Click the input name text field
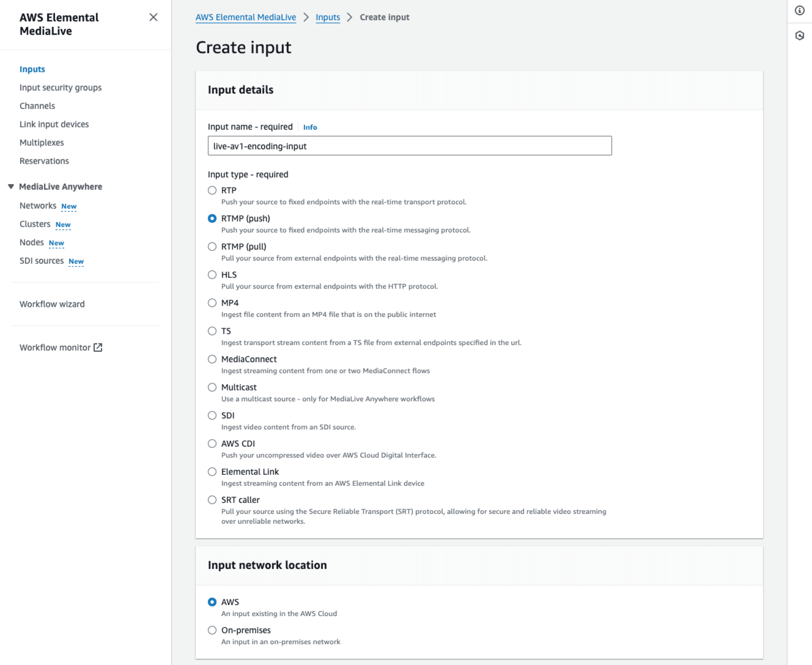Screen dimensions: 812x665 point(410,146)
